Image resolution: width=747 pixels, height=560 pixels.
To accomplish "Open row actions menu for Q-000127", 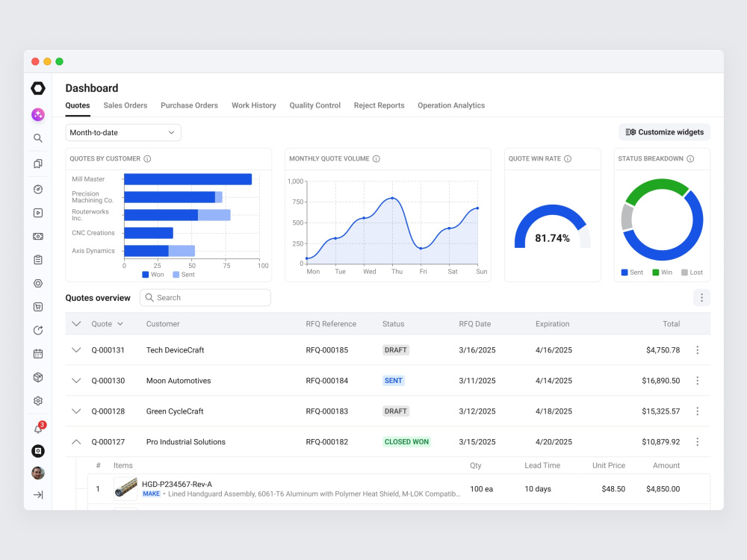I will pyautogui.click(x=698, y=442).
